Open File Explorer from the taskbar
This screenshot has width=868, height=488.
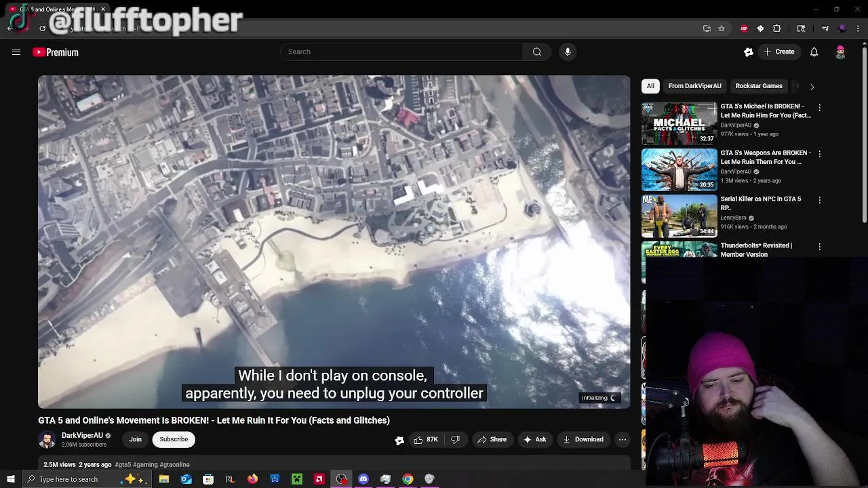164,479
